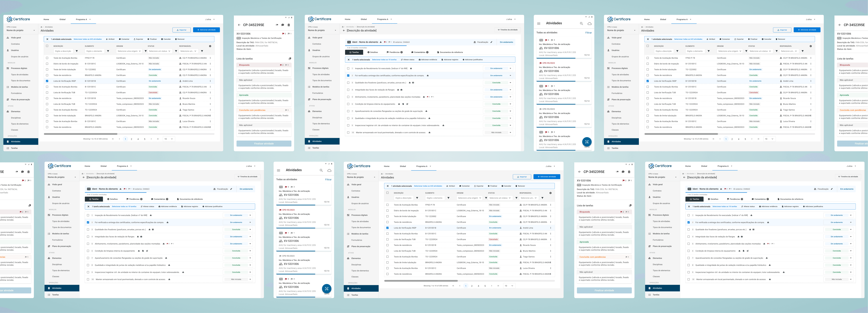868x313 pixels.
Task: Open status dropdown of task 1, top-middle desktop
Action: (498, 68)
